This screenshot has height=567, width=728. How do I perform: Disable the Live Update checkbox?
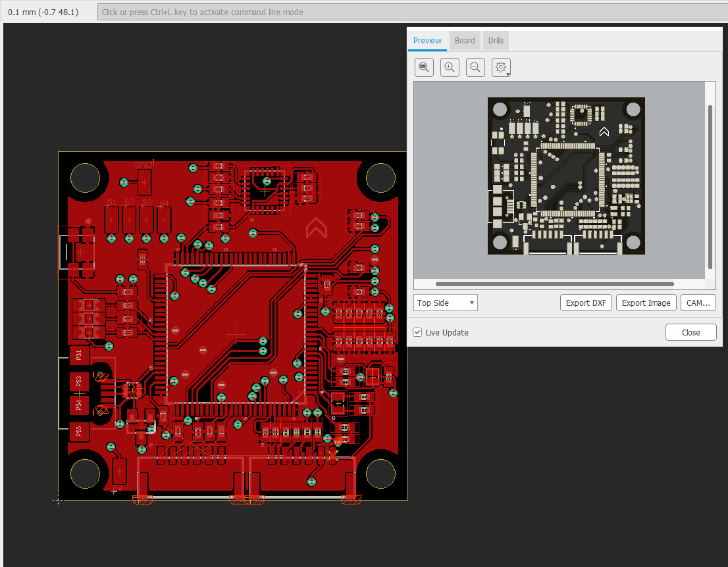[417, 332]
